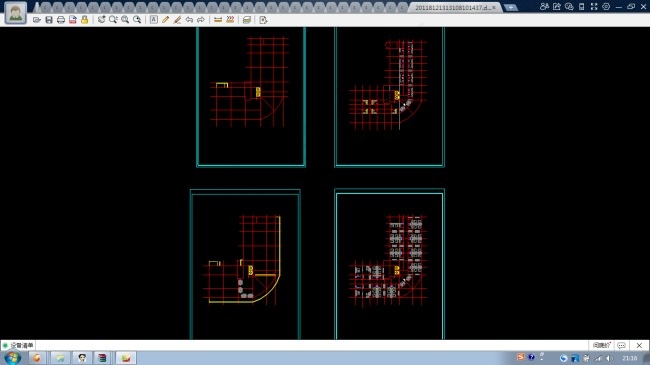Select the text annotation tool
The height and width of the screenshot is (365, 650).
[x=153, y=20]
